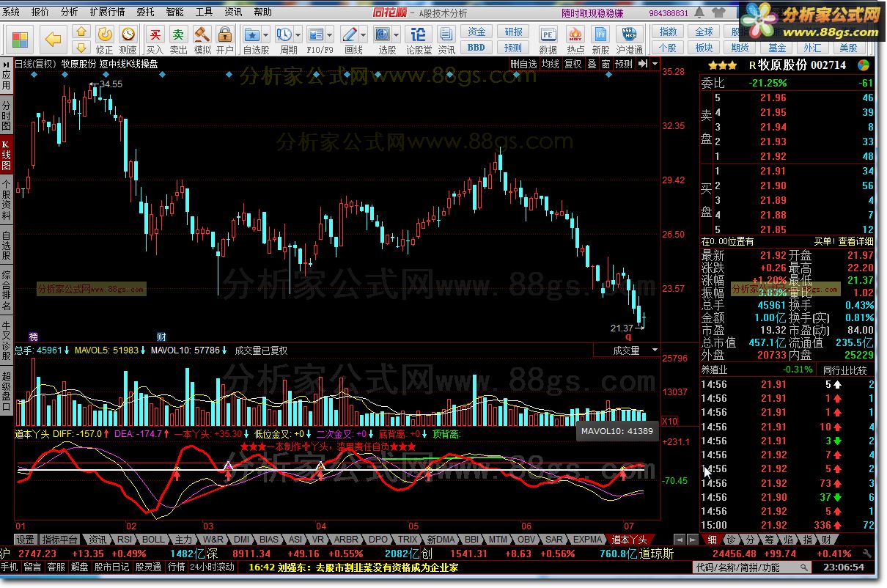Select the RSI indicator tab
Viewport: 887px width, 588px height.
[125, 539]
